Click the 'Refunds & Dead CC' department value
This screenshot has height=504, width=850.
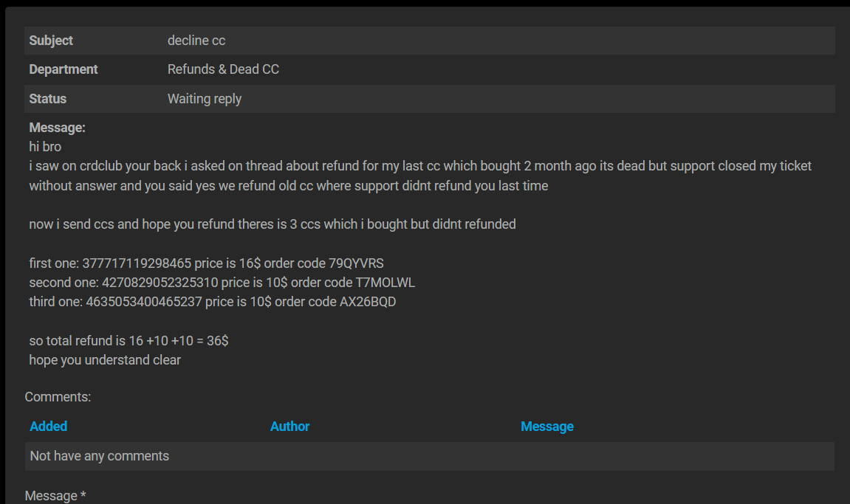[223, 69]
